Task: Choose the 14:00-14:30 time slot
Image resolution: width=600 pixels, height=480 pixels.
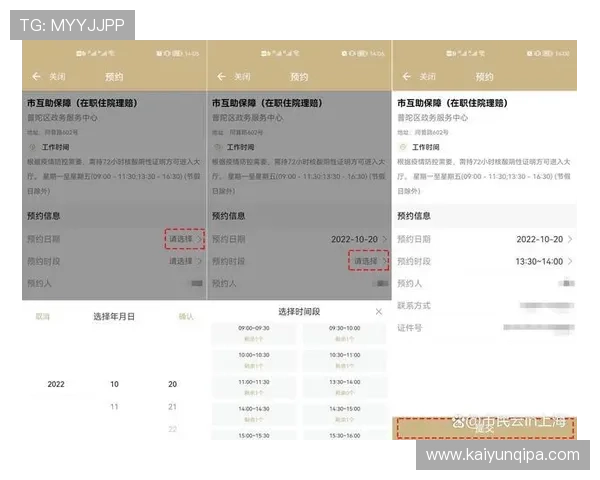Action: click(254, 414)
